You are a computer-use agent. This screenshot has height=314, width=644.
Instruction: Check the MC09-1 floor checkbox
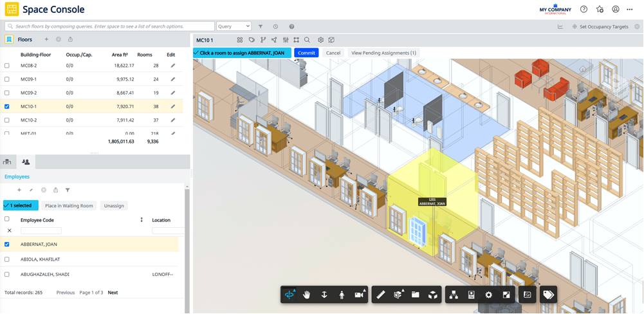(6, 79)
